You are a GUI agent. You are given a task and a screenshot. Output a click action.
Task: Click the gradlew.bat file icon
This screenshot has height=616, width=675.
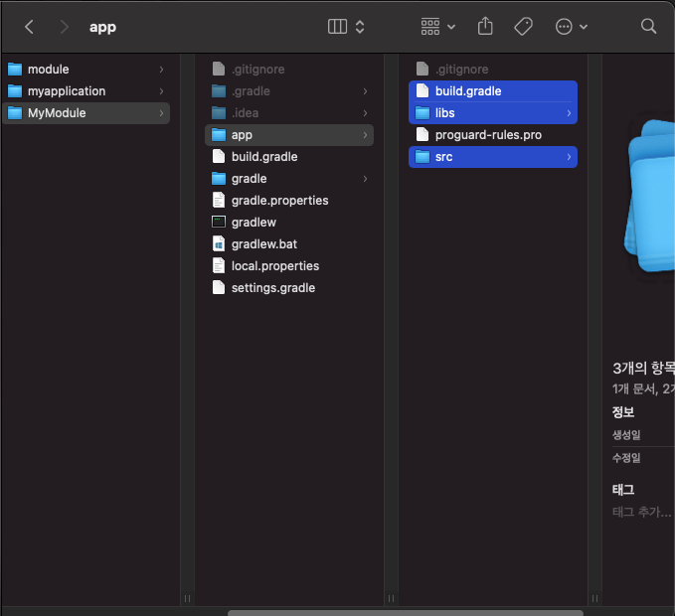click(219, 243)
